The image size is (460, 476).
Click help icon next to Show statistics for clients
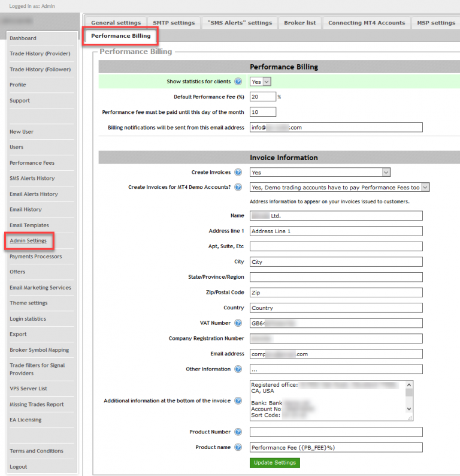point(238,82)
